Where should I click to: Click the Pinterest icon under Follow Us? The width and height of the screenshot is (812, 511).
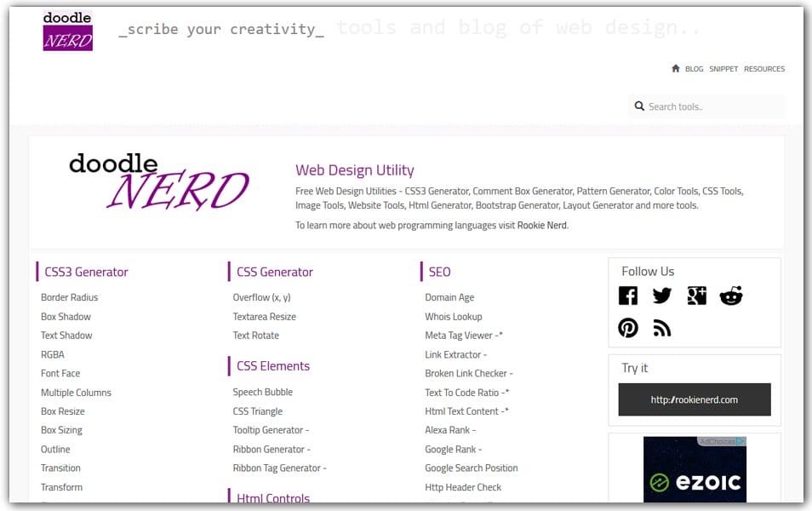(x=628, y=326)
